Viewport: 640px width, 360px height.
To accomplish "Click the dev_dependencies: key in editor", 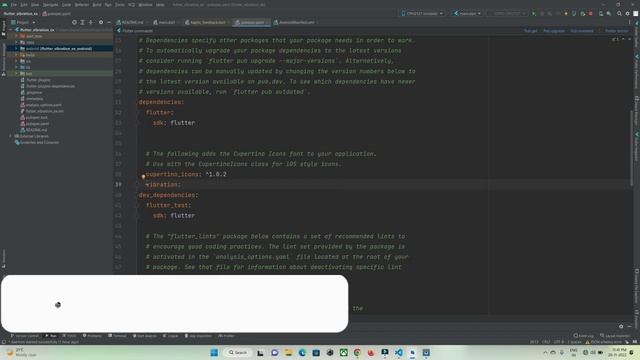I will [168, 195].
